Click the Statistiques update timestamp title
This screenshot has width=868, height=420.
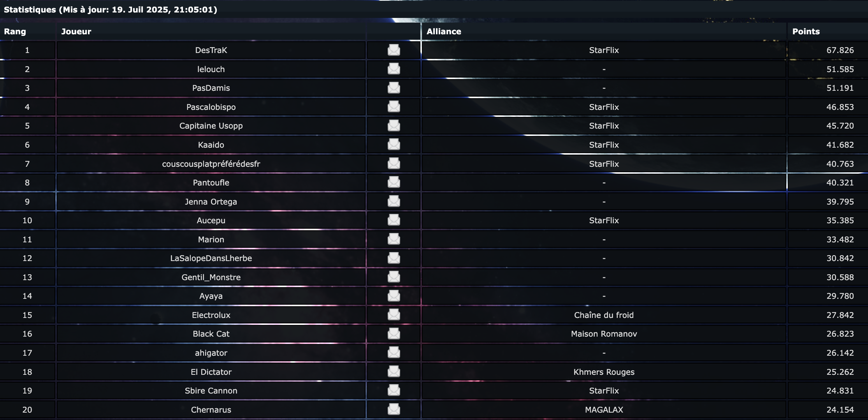[111, 10]
